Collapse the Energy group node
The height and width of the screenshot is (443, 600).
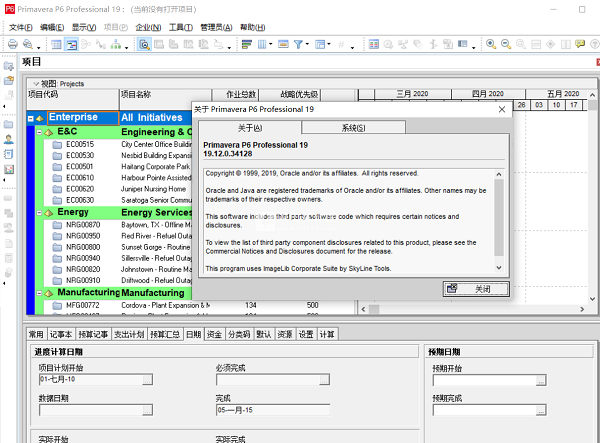pyautogui.click(x=38, y=213)
